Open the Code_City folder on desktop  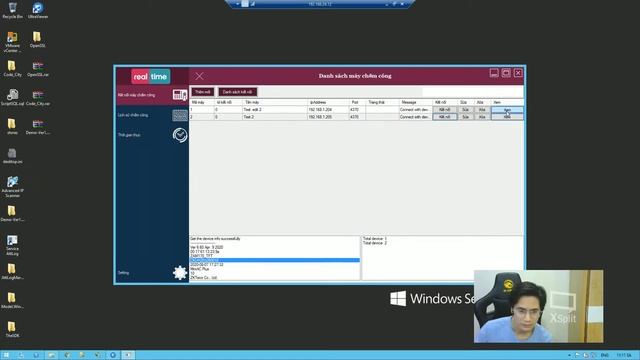pos(12,69)
